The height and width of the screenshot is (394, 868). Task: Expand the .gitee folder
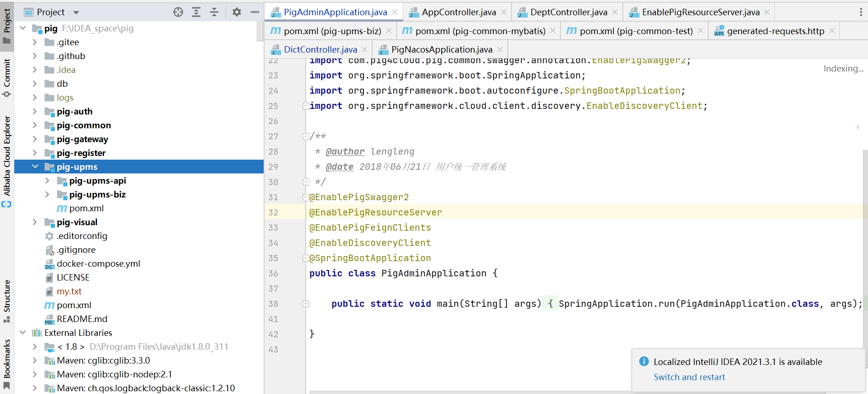click(35, 42)
